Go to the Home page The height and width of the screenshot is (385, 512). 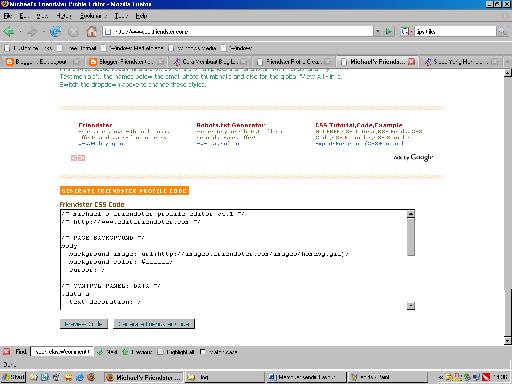(91, 32)
